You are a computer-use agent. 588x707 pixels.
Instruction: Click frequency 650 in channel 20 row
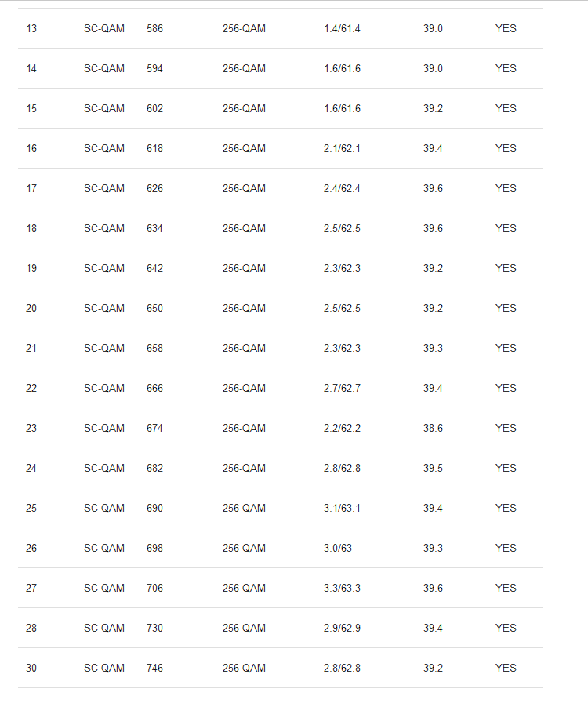[154, 308]
